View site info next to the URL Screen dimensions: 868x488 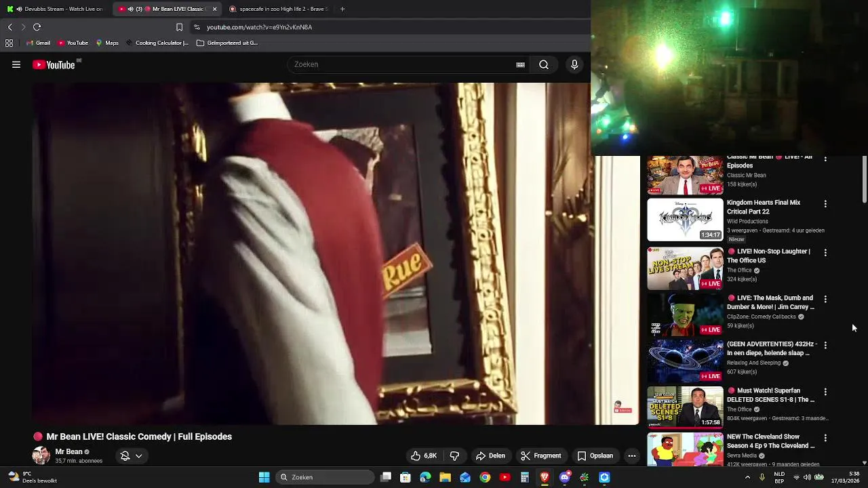(197, 27)
